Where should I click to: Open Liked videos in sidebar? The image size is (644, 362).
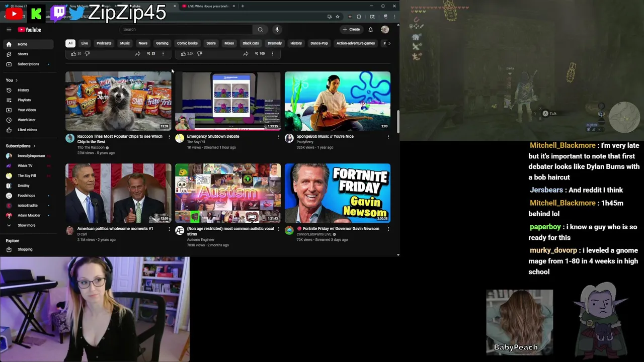tap(28, 130)
